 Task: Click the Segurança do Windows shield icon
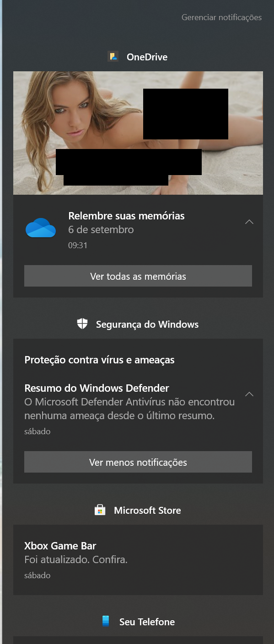coord(82,324)
